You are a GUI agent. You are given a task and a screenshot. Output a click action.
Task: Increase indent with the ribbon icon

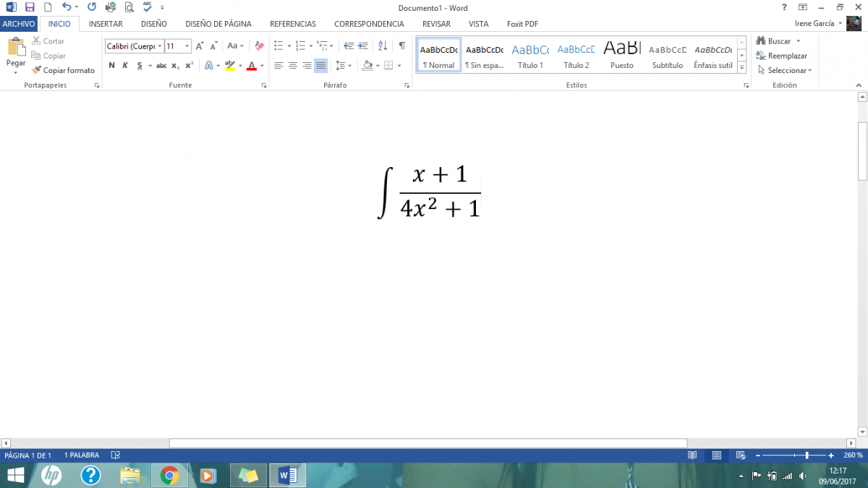pos(363,46)
